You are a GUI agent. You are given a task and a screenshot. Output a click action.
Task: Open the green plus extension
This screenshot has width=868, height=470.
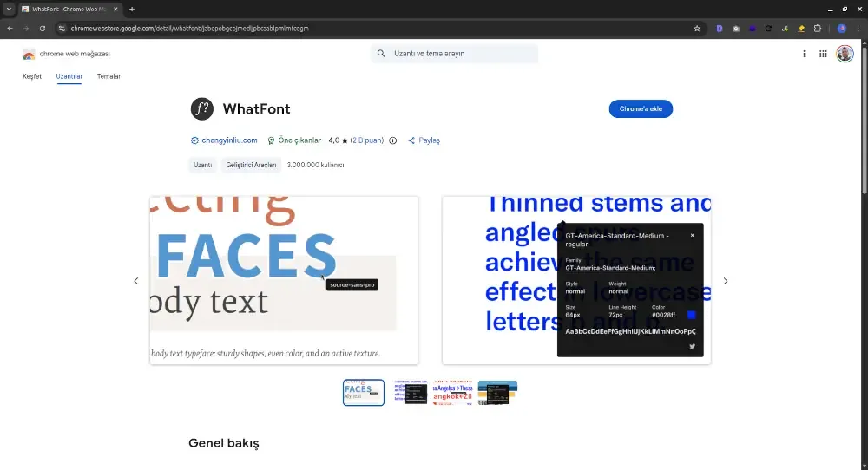coord(785,29)
